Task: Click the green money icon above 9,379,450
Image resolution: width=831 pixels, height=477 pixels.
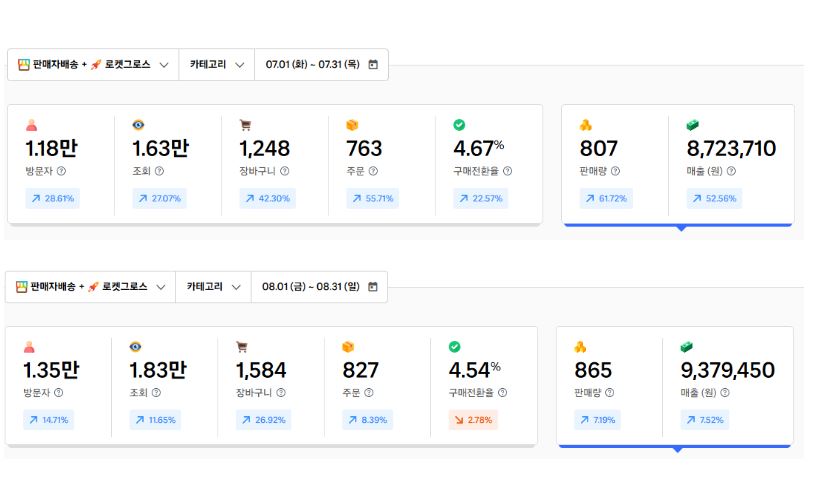Action: 687,347
